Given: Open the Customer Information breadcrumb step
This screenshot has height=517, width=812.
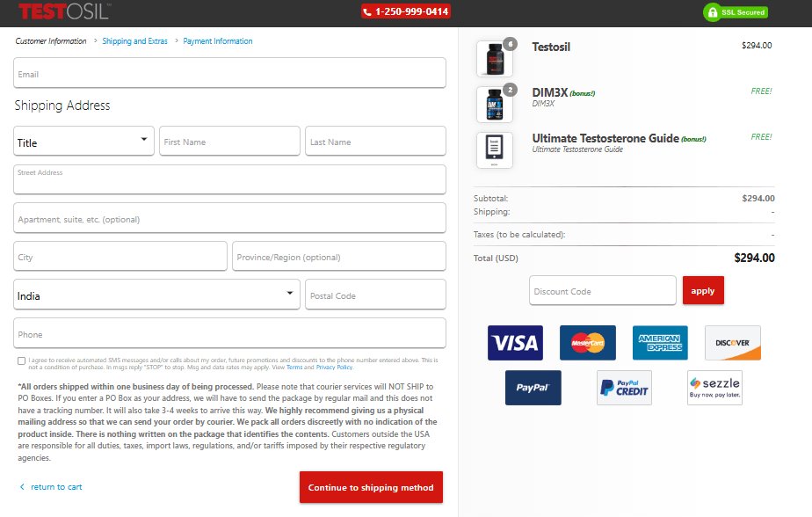Looking at the screenshot, I should click(x=51, y=41).
